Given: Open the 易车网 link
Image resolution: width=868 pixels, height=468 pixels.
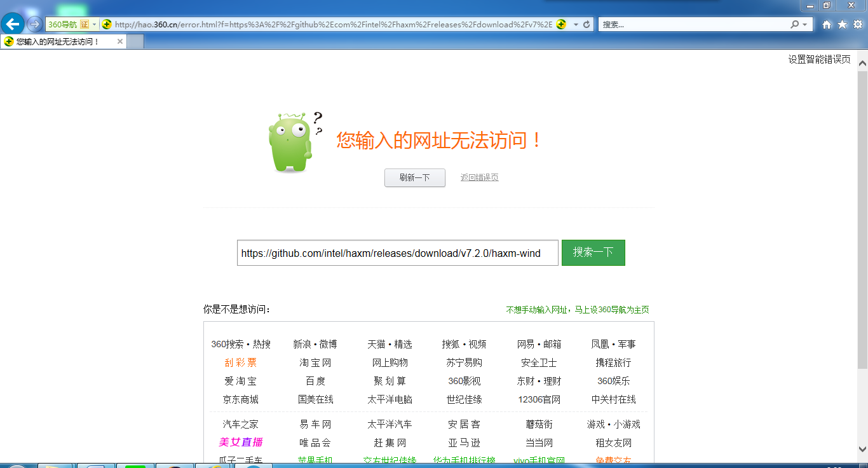Looking at the screenshot, I should [x=316, y=424].
